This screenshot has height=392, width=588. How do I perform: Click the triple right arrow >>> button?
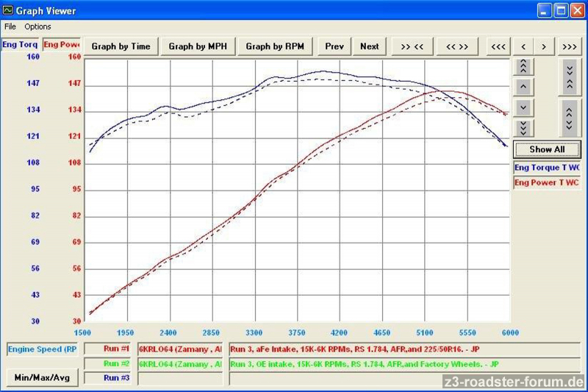569,46
